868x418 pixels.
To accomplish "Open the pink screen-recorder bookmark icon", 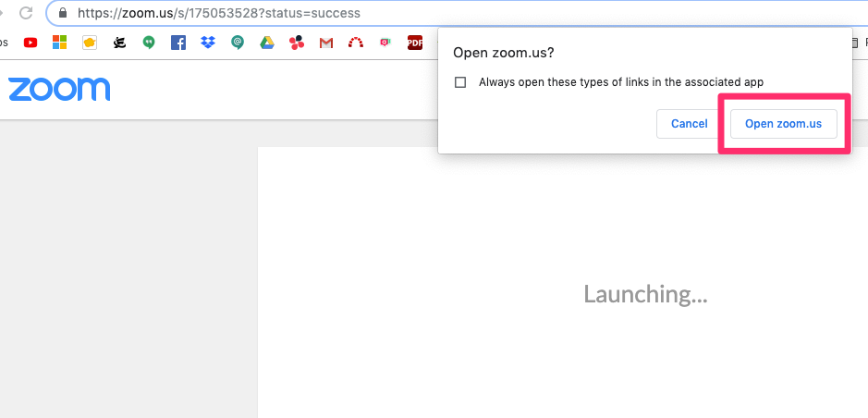I will tap(385, 43).
